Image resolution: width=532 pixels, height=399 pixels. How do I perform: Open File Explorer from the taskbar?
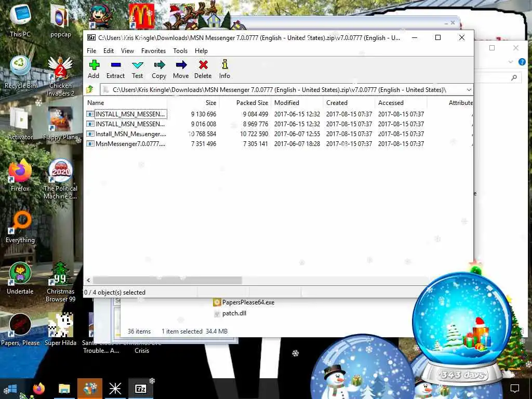[x=64, y=389]
